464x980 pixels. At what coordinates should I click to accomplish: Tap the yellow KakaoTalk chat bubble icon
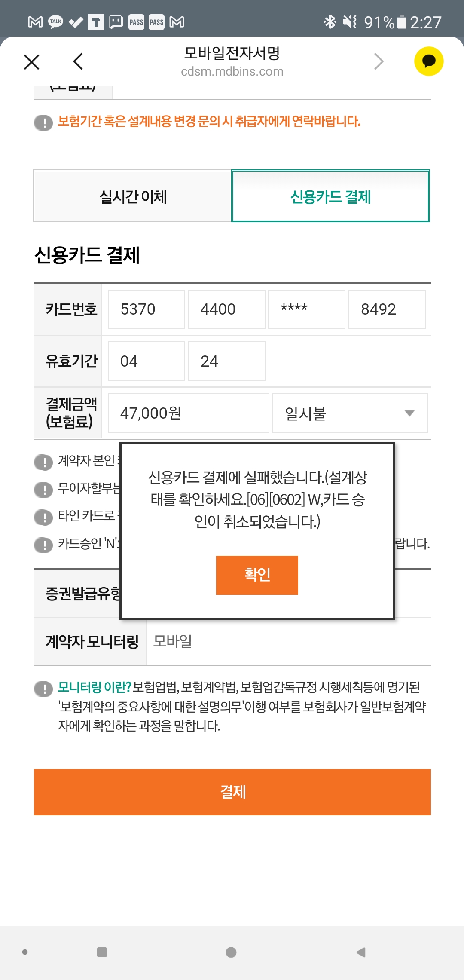tap(428, 61)
